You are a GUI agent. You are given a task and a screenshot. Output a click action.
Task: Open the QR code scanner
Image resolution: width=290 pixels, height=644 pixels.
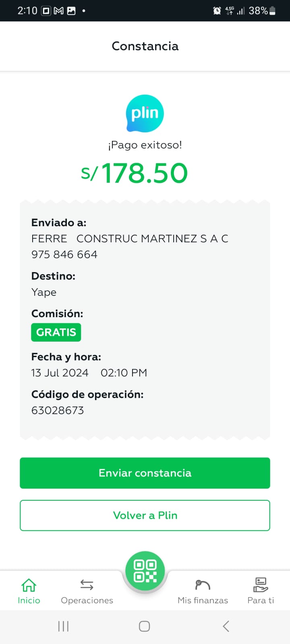145,571
